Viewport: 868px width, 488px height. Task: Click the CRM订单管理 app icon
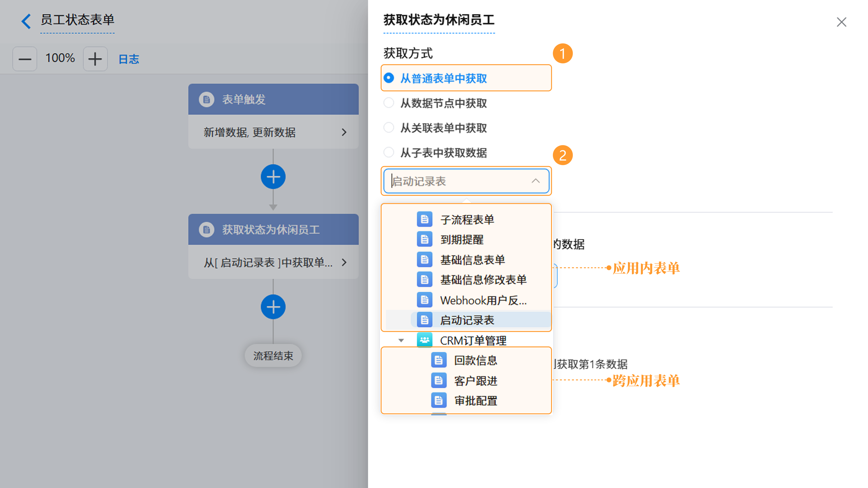pyautogui.click(x=425, y=340)
